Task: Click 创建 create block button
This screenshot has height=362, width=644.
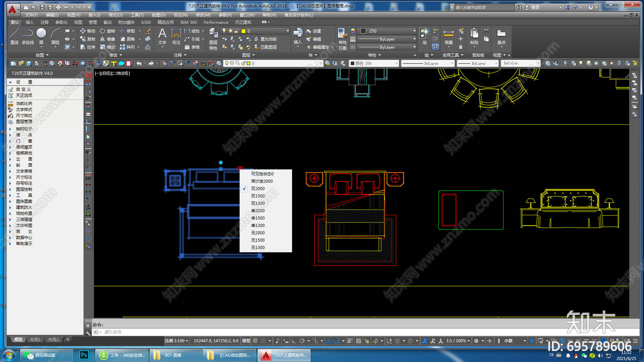Action: click(314, 31)
